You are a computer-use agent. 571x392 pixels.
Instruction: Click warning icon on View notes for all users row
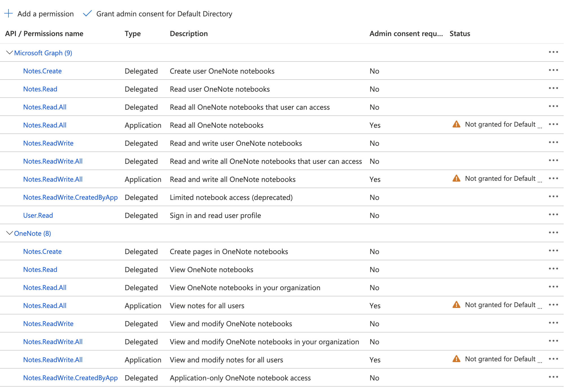click(456, 305)
